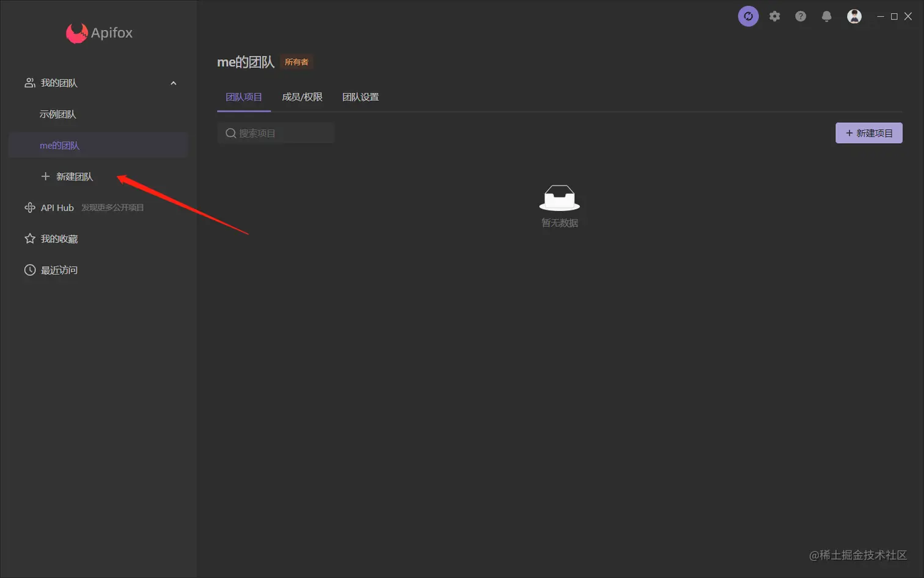Click the sync status icon in top bar
The height and width of the screenshot is (578, 924).
(747, 16)
